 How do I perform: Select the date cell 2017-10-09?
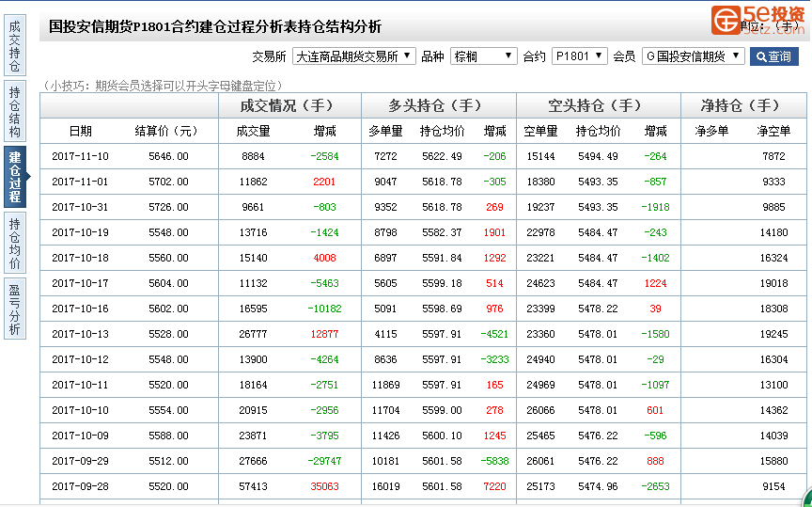(x=80, y=436)
